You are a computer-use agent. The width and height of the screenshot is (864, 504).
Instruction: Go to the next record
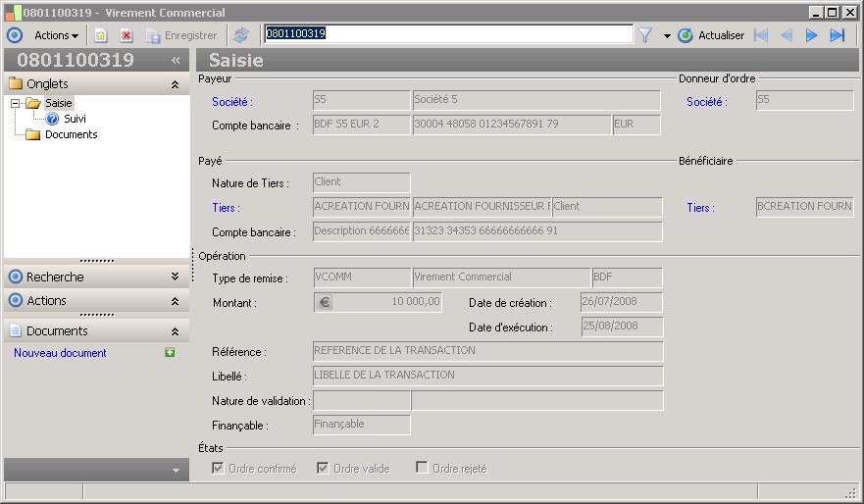pyautogui.click(x=811, y=35)
